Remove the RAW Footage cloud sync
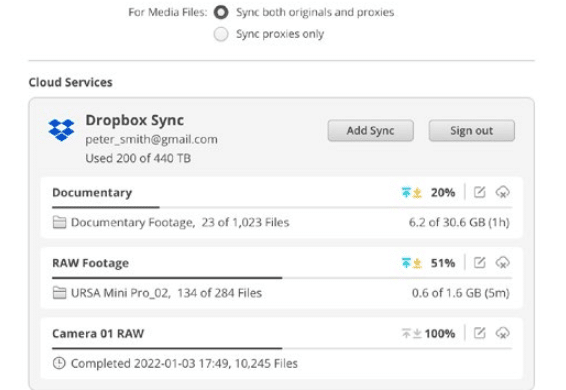The height and width of the screenshot is (390, 566). pyautogui.click(x=502, y=263)
